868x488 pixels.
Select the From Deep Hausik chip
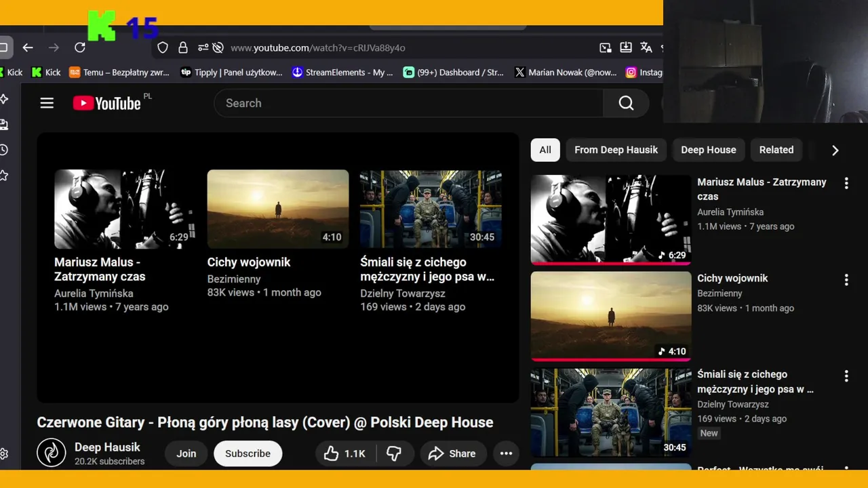tap(616, 150)
